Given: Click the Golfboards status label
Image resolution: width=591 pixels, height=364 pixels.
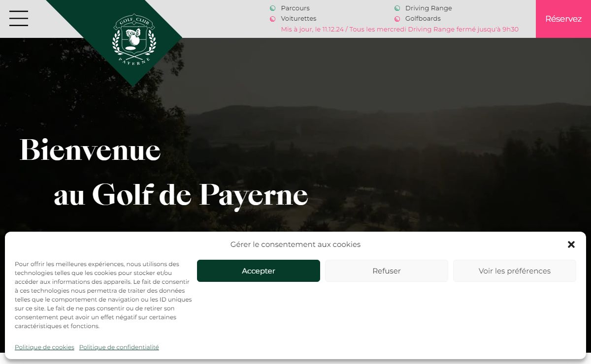Looking at the screenshot, I should pos(423,19).
